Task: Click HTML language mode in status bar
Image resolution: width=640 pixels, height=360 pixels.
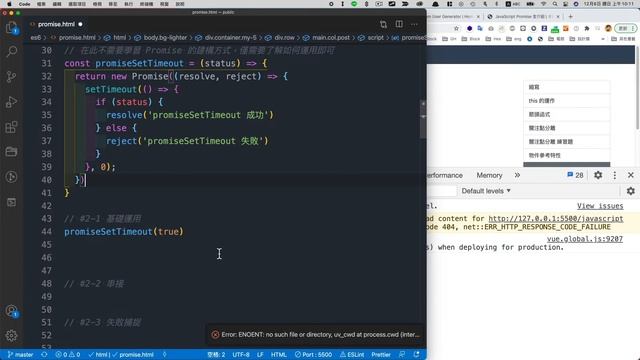Action: point(279,355)
